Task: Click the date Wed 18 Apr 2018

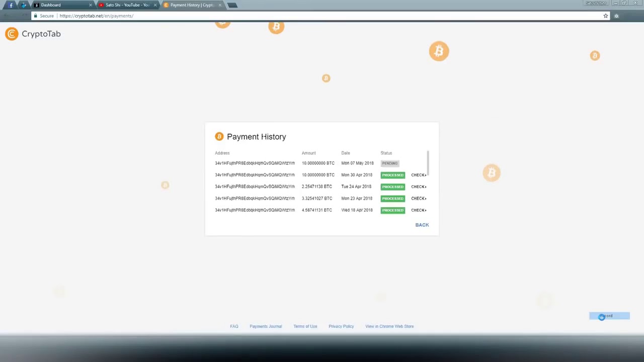Action: (x=357, y=210)
